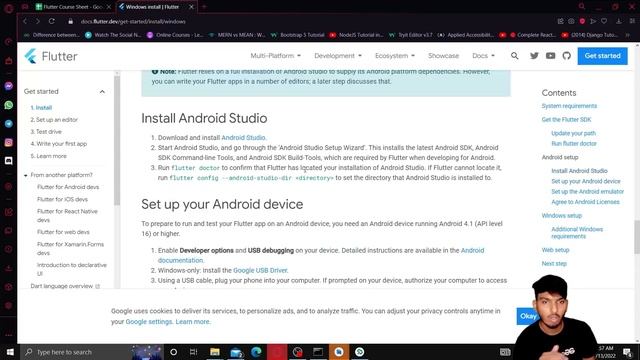Open Google settings link in cookie banner
Screen dimensions: 640x360
pos(149,322)
